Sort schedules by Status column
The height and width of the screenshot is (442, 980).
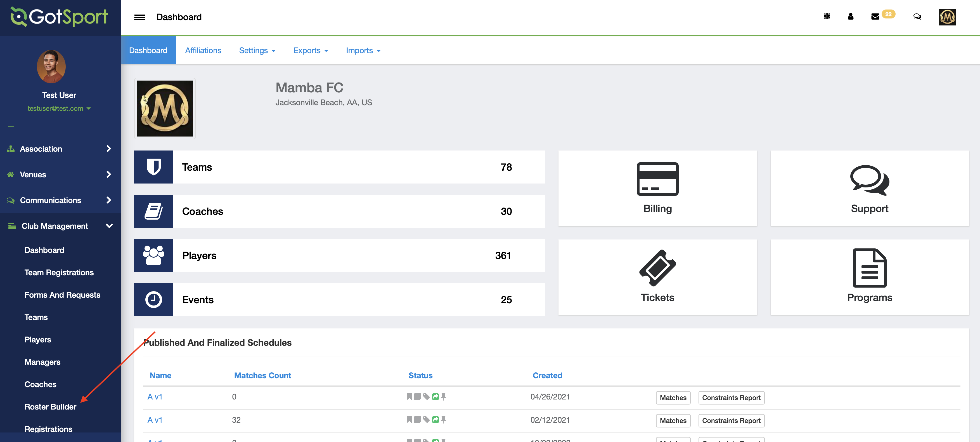[420, 375]
